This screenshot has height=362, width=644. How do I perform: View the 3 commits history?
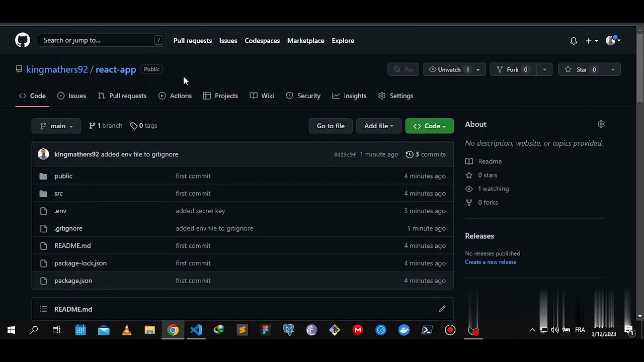[426, 154]
